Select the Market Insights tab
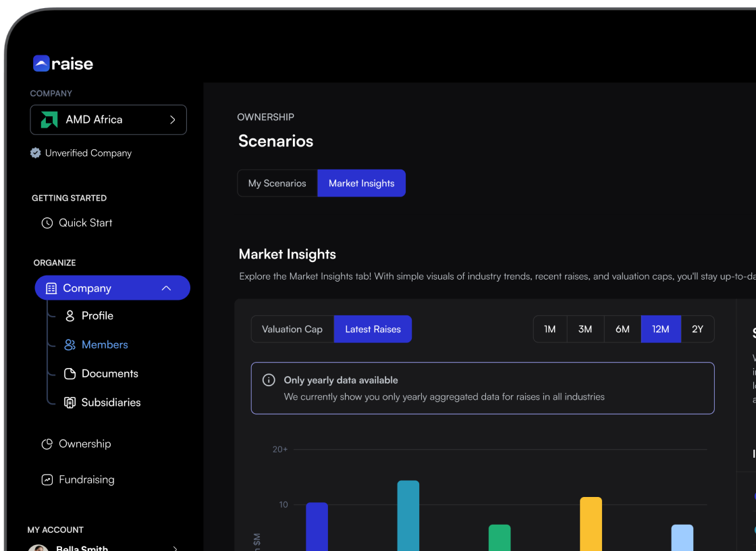This screenshot has width=756, height=551. point(362,184)
